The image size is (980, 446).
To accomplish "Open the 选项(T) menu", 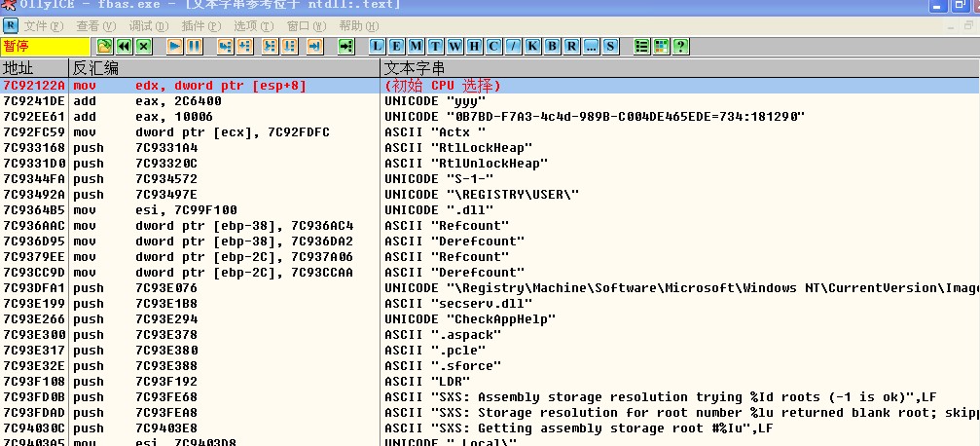I will pos(254,26).
